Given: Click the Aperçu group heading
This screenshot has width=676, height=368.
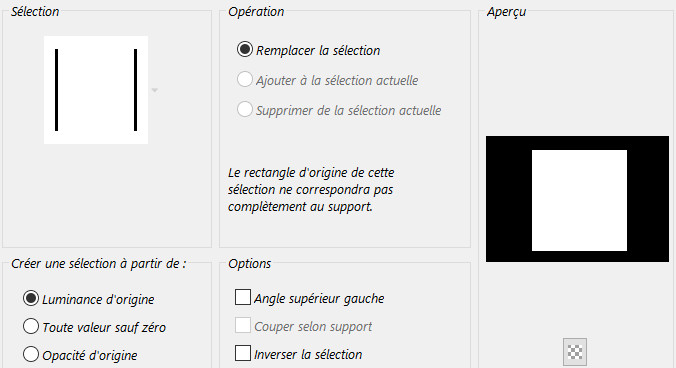Looking at the screenshot, I should [507, 12].
